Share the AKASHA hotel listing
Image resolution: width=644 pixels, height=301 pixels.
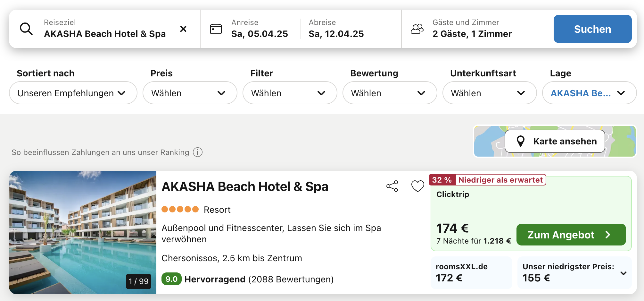[392, 186]
